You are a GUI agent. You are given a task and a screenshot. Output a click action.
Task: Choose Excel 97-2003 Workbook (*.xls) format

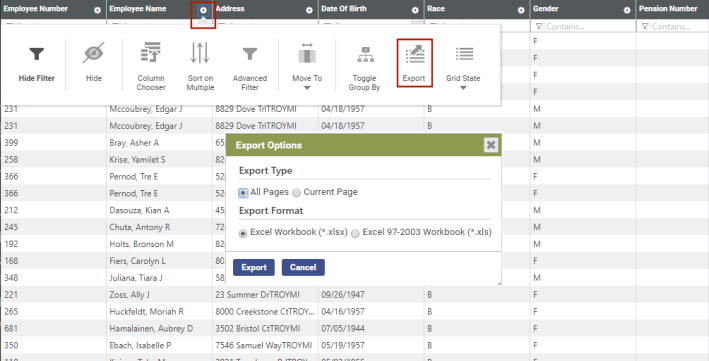pyautogui.click(x=355, y=233)
